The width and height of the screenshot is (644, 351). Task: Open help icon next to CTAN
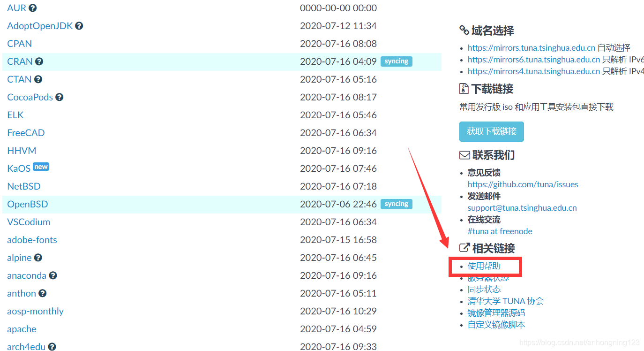tap(38, 79)
